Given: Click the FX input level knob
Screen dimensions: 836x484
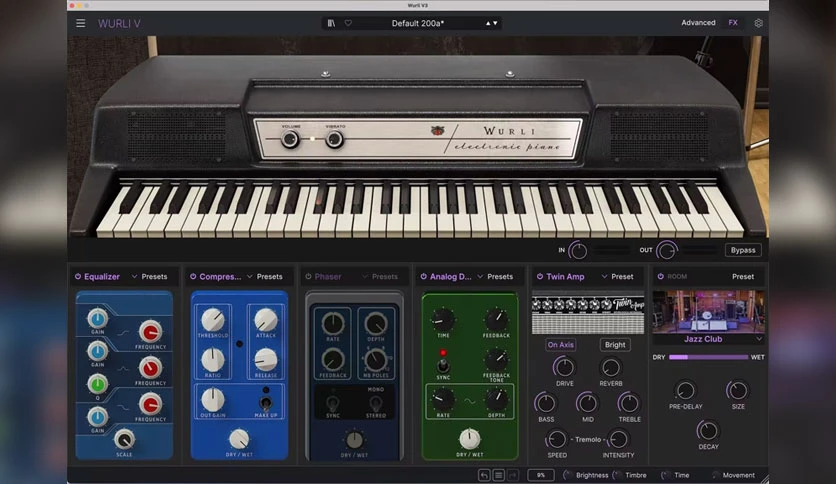Looking at the screenshot, I should pyautogui.click(x=577, y=250).
